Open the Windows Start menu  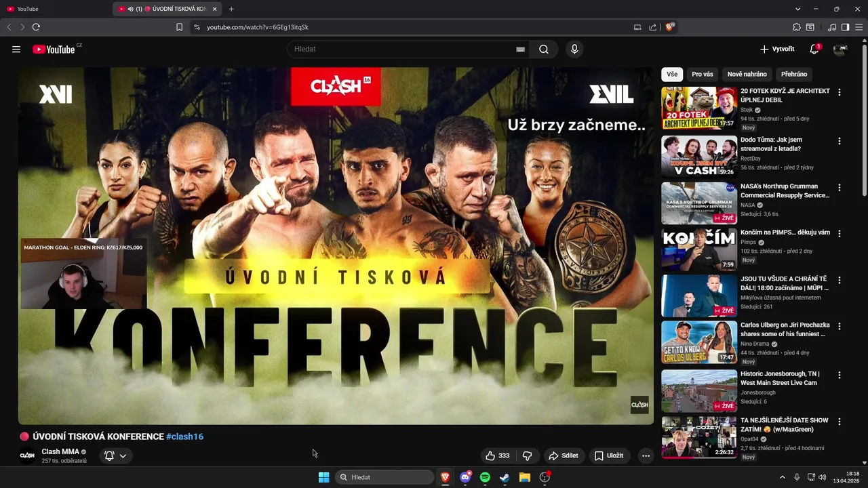(323, 477)
